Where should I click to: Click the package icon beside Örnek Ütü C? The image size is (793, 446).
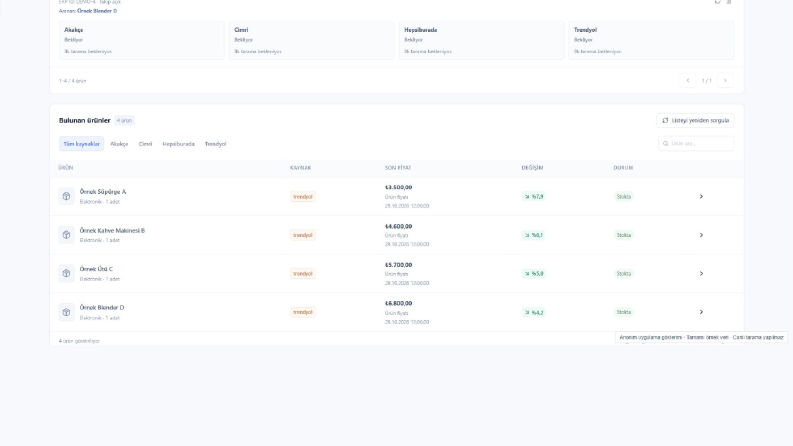pyautogui.click(x=66, y=273)
